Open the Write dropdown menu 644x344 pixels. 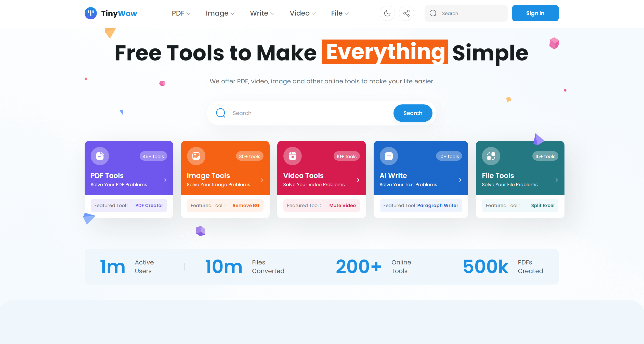(x=262, y=13)
